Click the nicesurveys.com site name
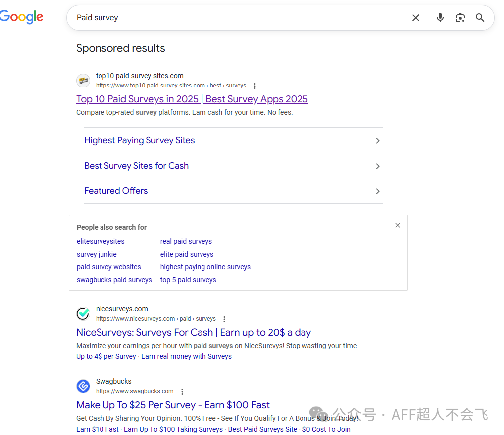The height and width of the screenshot is (435, 504). pos(122,309)
